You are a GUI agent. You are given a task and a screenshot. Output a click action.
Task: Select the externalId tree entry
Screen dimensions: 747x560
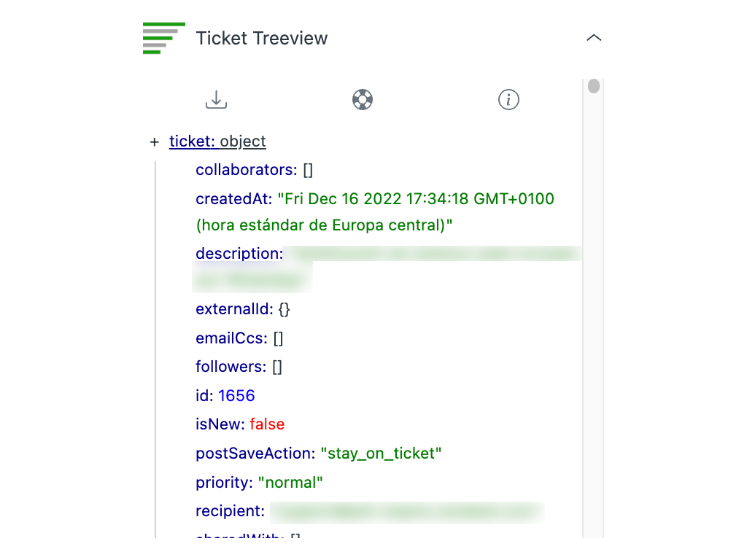[x=234, y=309]
